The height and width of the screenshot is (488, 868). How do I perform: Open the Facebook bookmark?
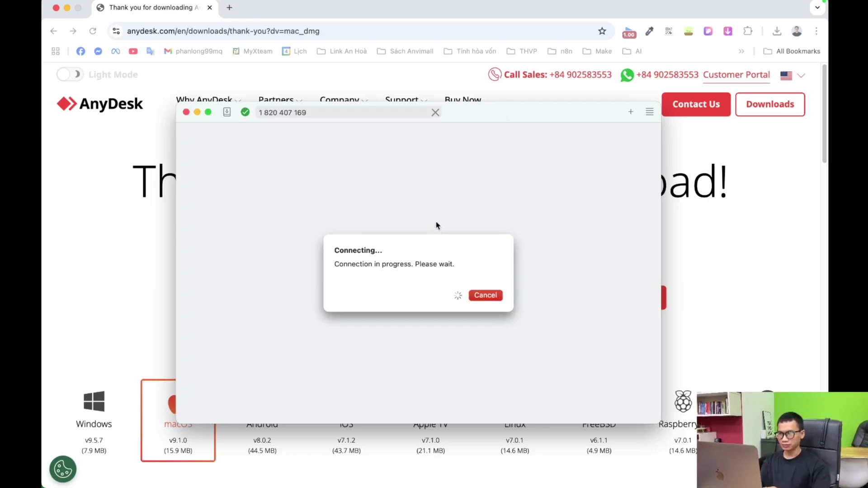[80, 51]
